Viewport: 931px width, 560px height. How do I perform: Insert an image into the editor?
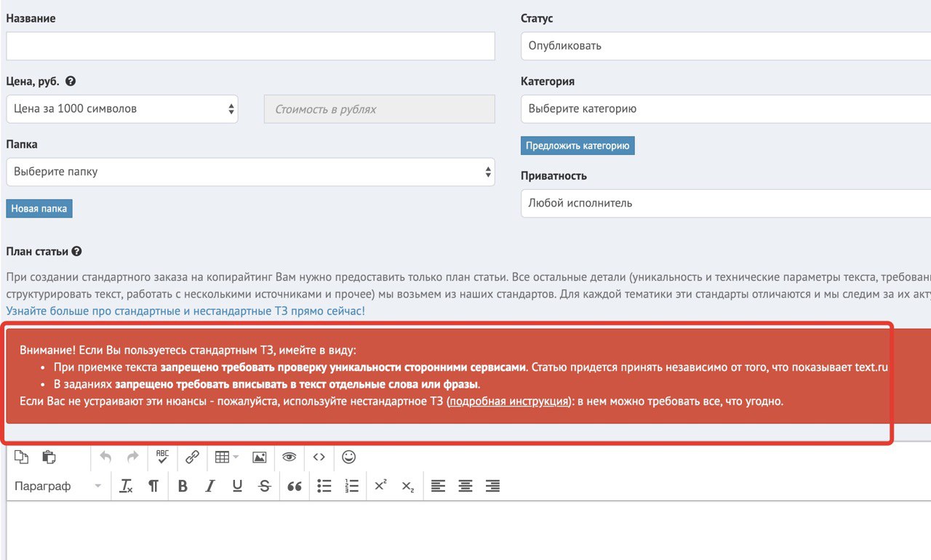260,457
